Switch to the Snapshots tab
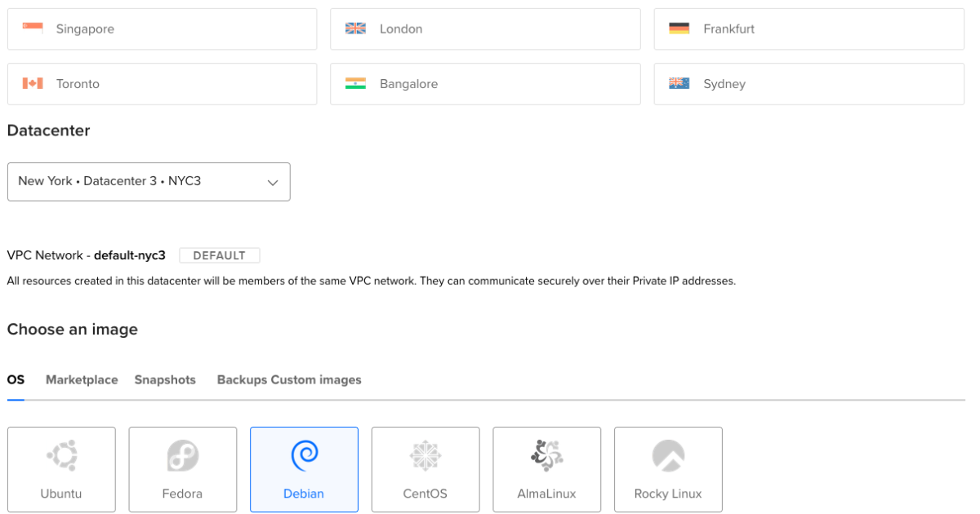The image size is (980, 514). pyautogui.click(x=165, y=380)
